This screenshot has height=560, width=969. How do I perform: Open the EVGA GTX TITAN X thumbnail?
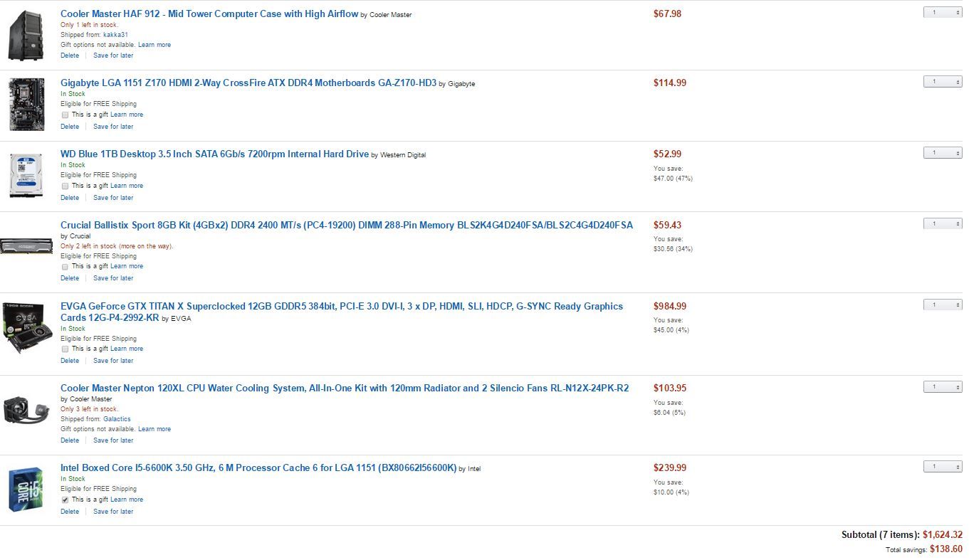pyautogui.click(x=26, y=328)
